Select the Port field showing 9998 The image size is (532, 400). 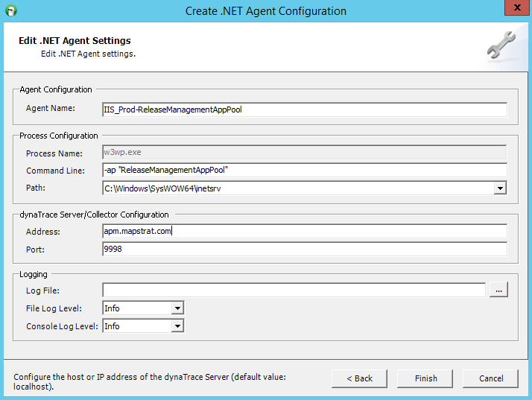pyautogui.click(x=304, y=250)
